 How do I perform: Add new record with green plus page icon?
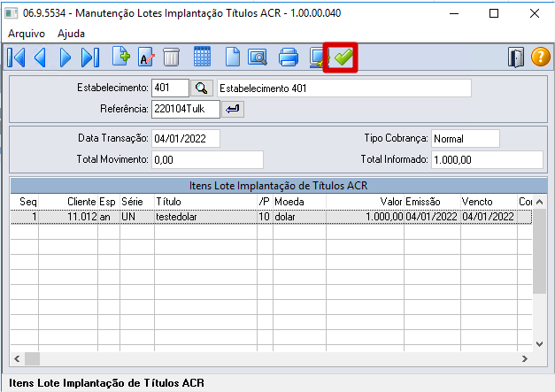coord(121,57)
